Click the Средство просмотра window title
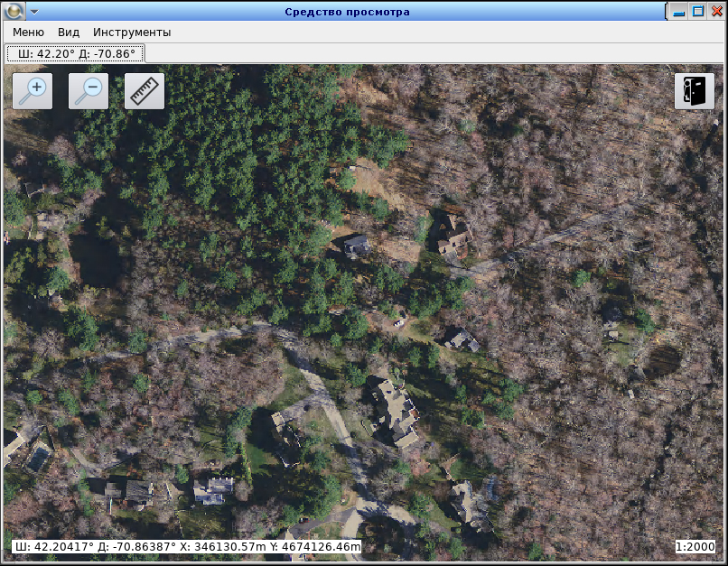 (x=347, y=12)
